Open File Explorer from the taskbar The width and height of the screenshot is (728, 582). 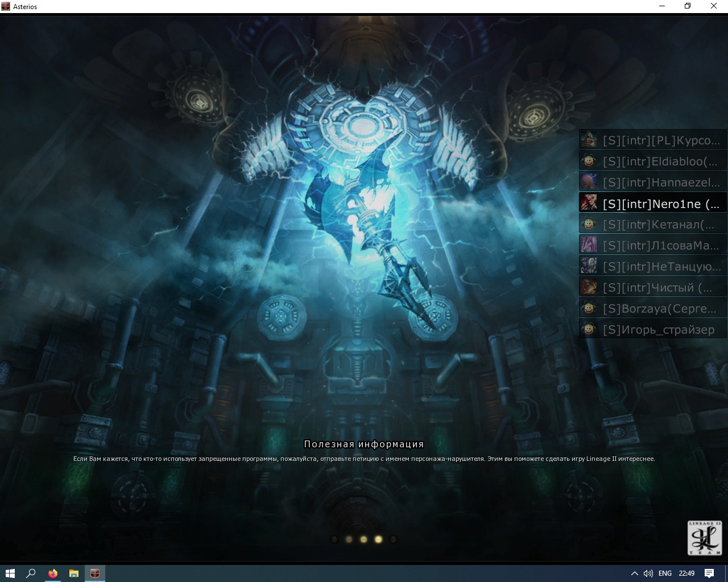tap(74, 573)
